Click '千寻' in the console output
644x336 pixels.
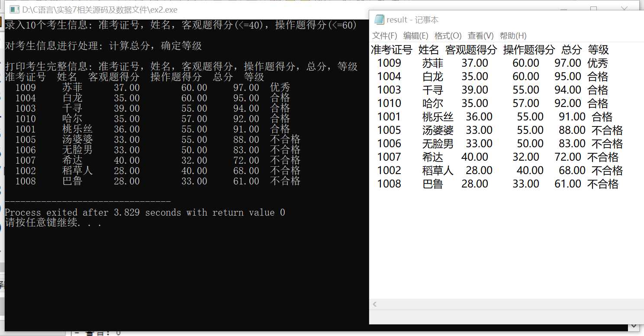point(72,108)
